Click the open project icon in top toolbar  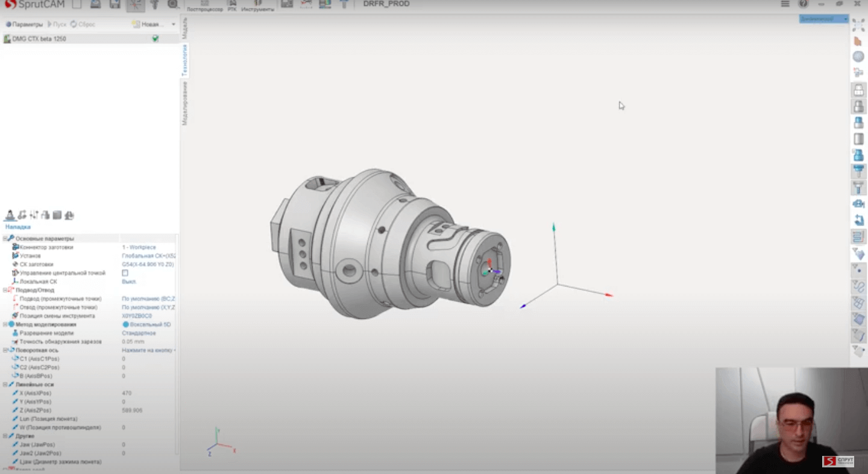click(x=95, y=4)
